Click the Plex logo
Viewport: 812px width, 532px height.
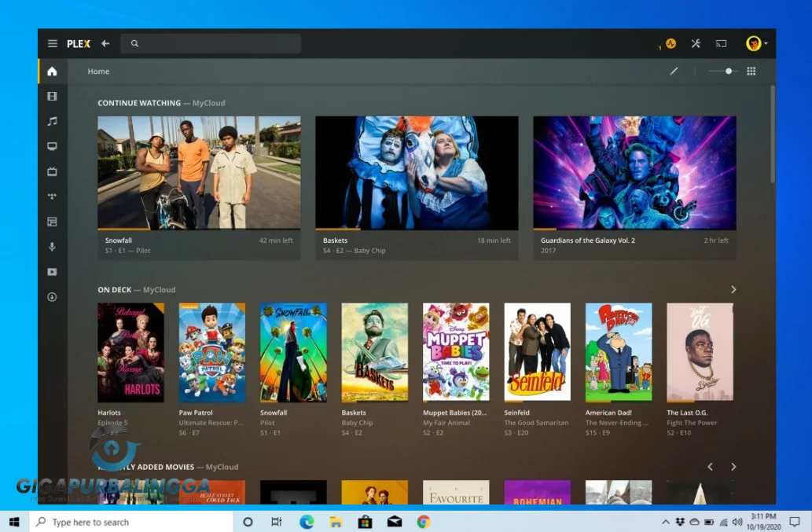[78, 44]
